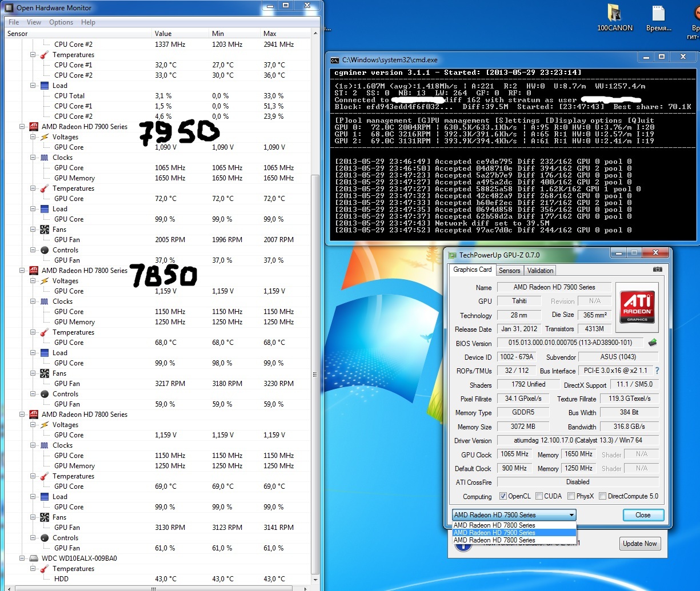Toggle the PhysX checkbox
This screenshot has width=700, height=591.
point(571,496)
